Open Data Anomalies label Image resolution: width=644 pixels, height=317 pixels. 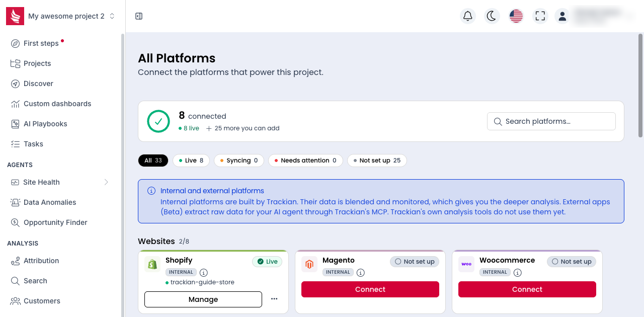click(50, 202)
